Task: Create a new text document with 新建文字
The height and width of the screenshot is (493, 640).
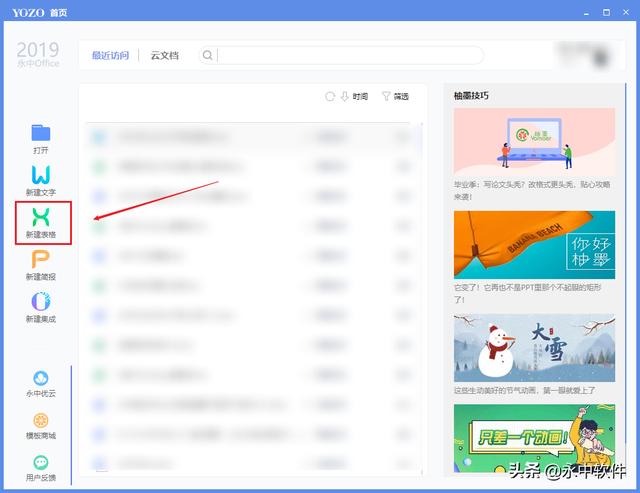Action: point(41,176)
